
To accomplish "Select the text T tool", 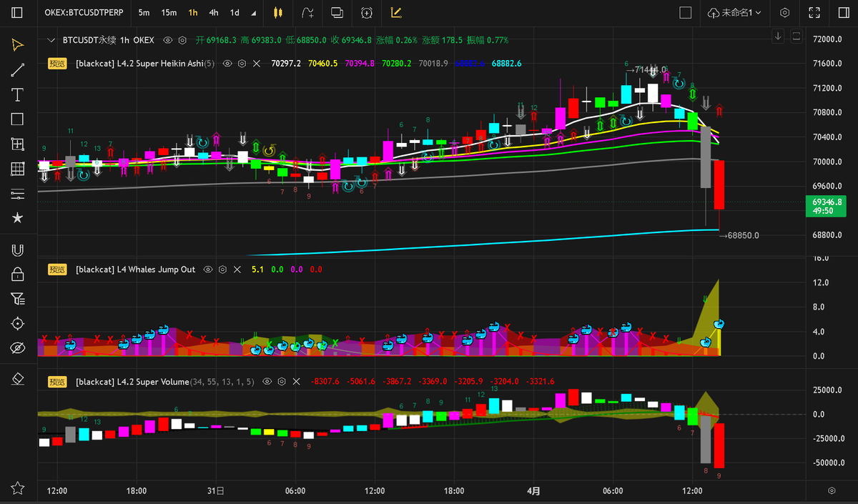I will [x=18, y=94].
